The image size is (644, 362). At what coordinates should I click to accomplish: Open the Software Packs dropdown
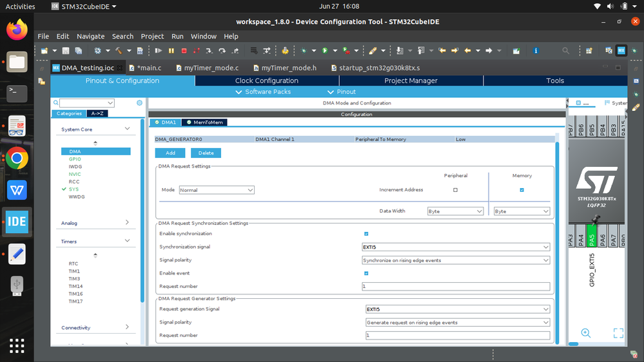[263, 92]
